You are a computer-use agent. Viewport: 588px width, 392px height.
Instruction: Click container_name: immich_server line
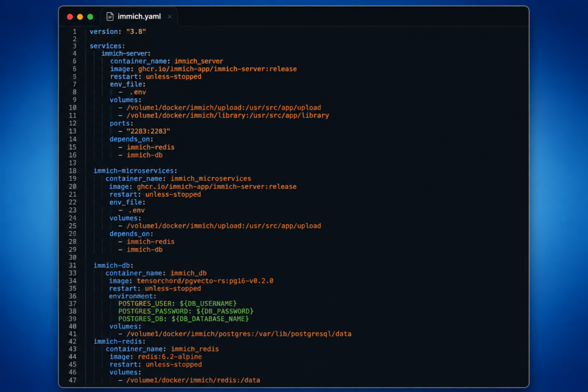click(167, 61)
